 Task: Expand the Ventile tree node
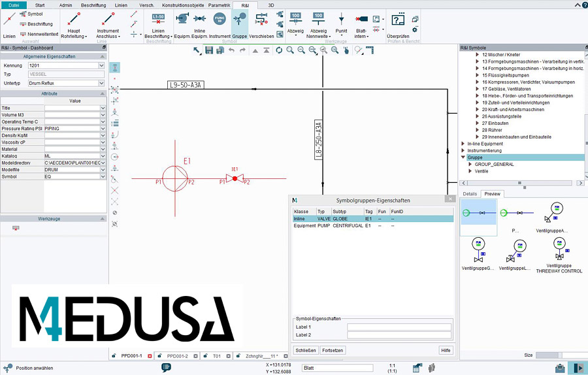[x=470, y=171]
